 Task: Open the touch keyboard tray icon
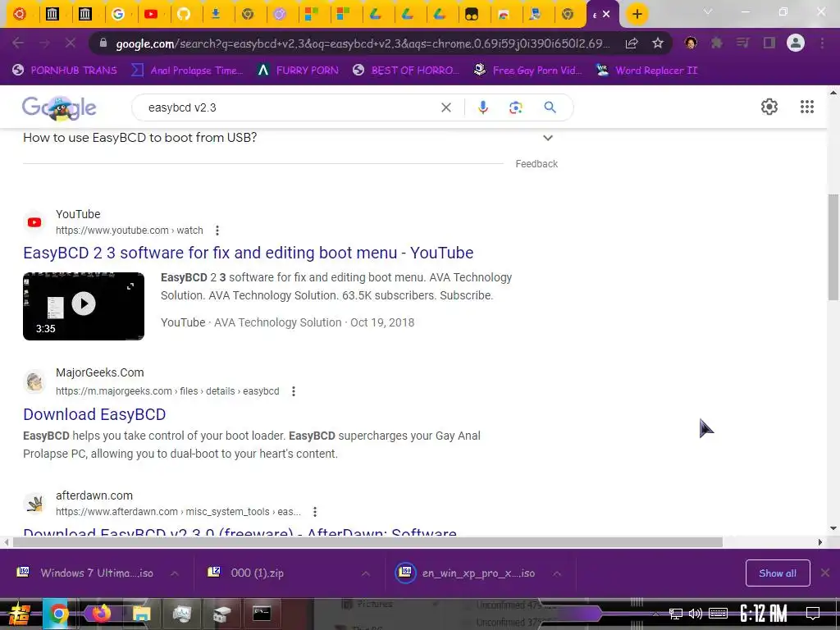click(x=718, y=614)
